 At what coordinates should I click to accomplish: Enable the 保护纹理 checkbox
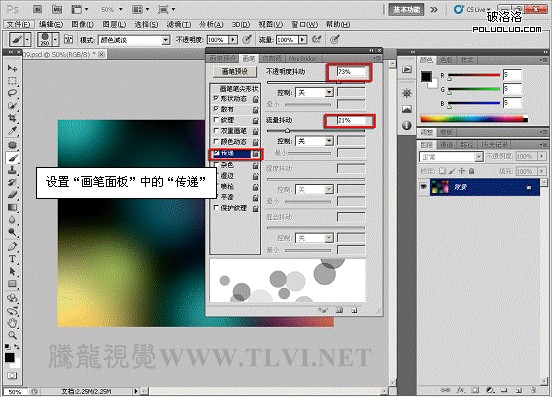[216, 208]
